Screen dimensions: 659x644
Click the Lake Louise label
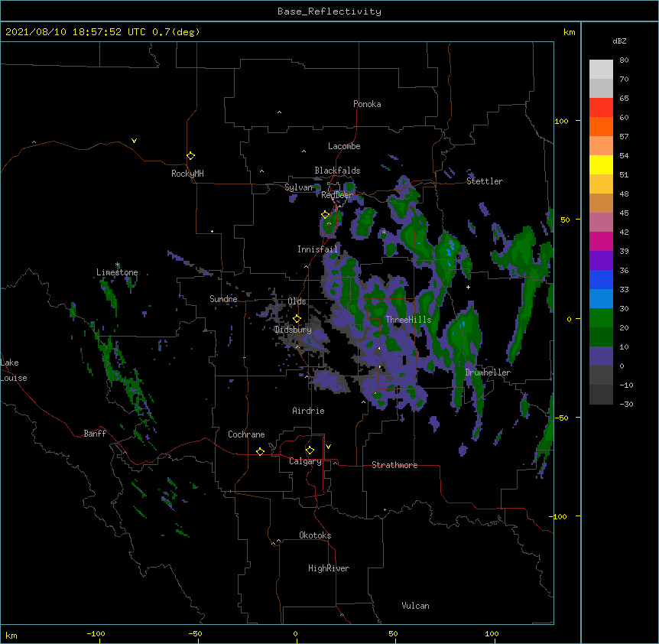pyautogui.click(x=14, y=370)
